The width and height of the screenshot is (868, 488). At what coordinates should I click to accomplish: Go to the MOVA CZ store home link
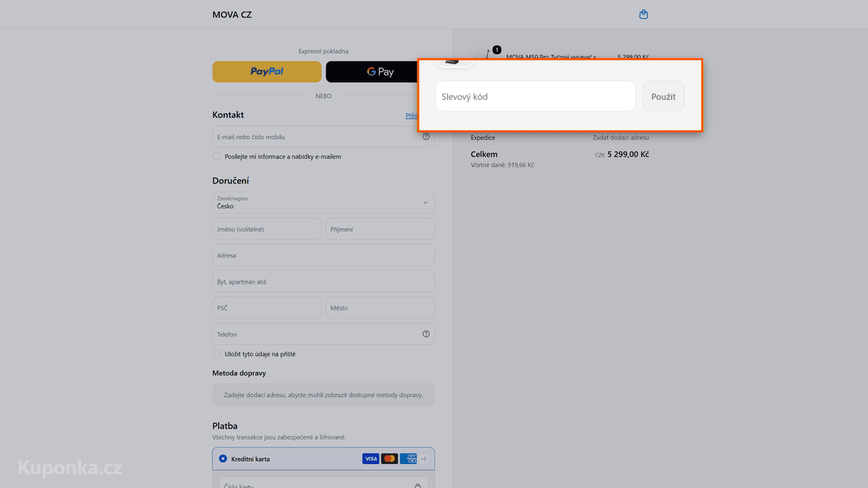232,14
